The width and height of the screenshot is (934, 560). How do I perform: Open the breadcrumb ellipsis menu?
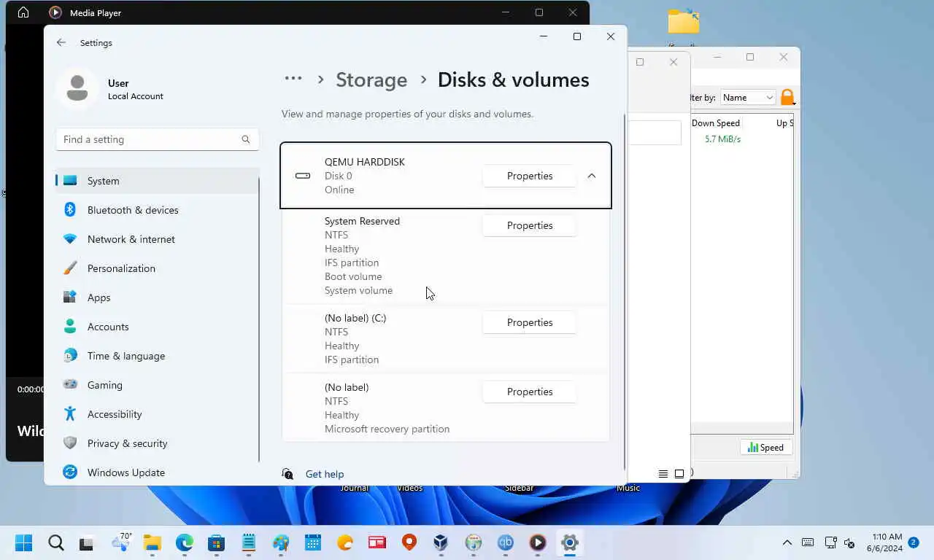tap(293, 79)
